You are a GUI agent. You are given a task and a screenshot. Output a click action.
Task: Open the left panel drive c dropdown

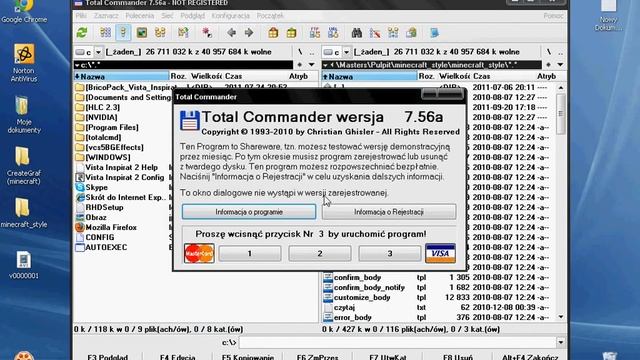pos(98,52)
